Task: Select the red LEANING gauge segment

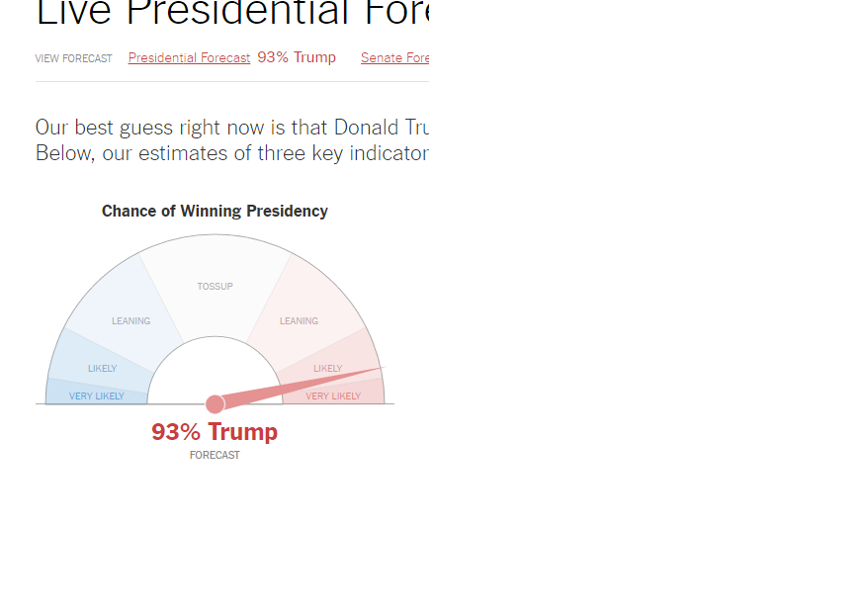Action: [299, 320]
